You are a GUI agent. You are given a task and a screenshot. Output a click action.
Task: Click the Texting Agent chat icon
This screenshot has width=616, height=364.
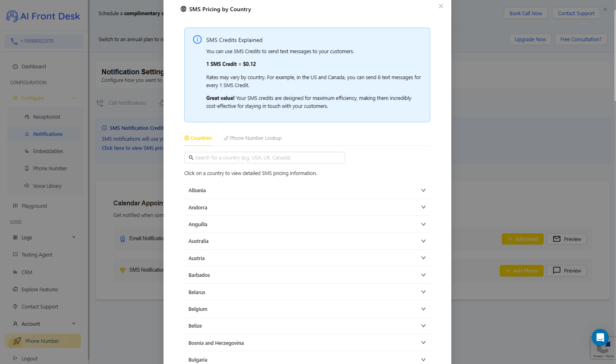click(15, 255)
